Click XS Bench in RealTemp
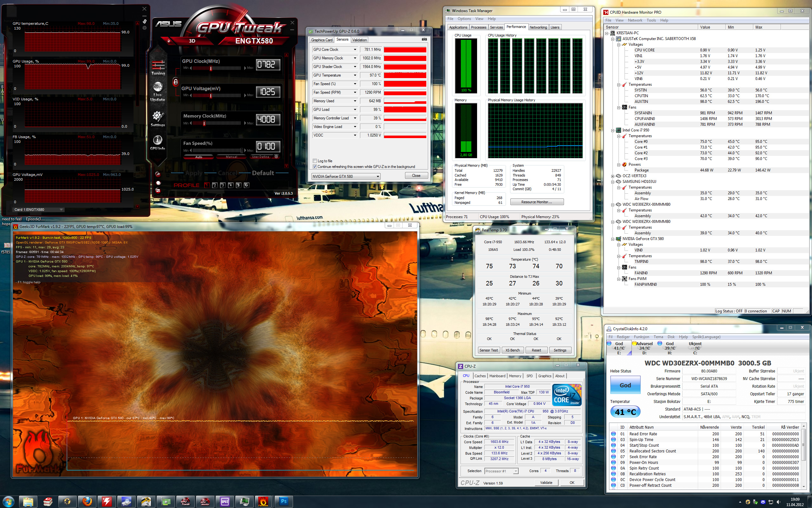812x508 pixels. 512,350
